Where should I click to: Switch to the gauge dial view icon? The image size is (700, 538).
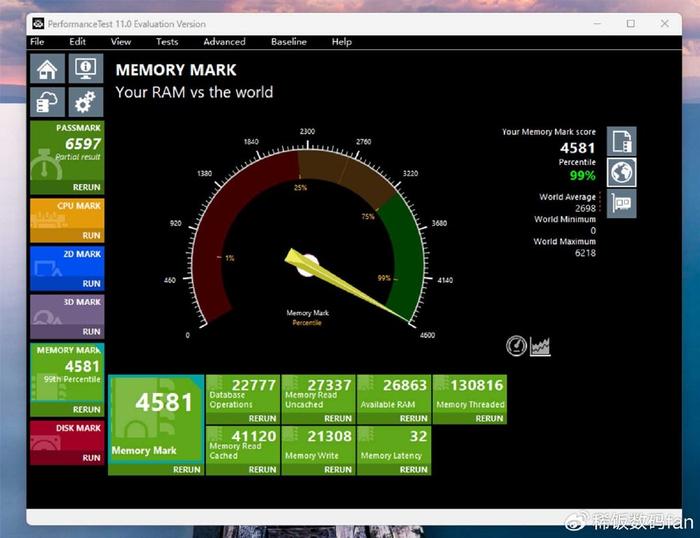pyautogui.click(x=516, y=346)
